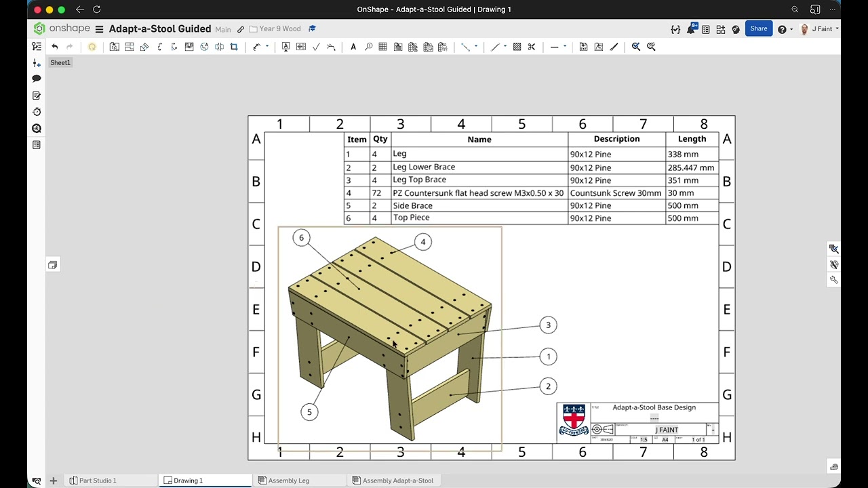Open the hamburger document menu

99,29
